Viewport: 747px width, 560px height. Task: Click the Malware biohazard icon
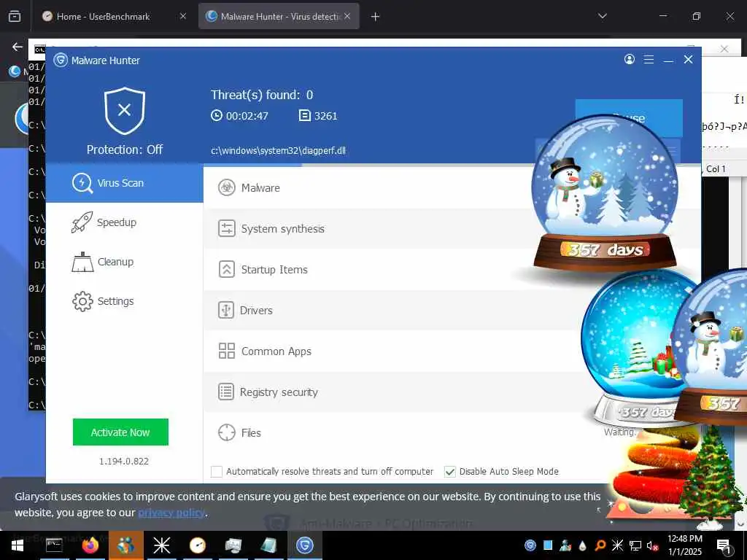pos(226,187)
